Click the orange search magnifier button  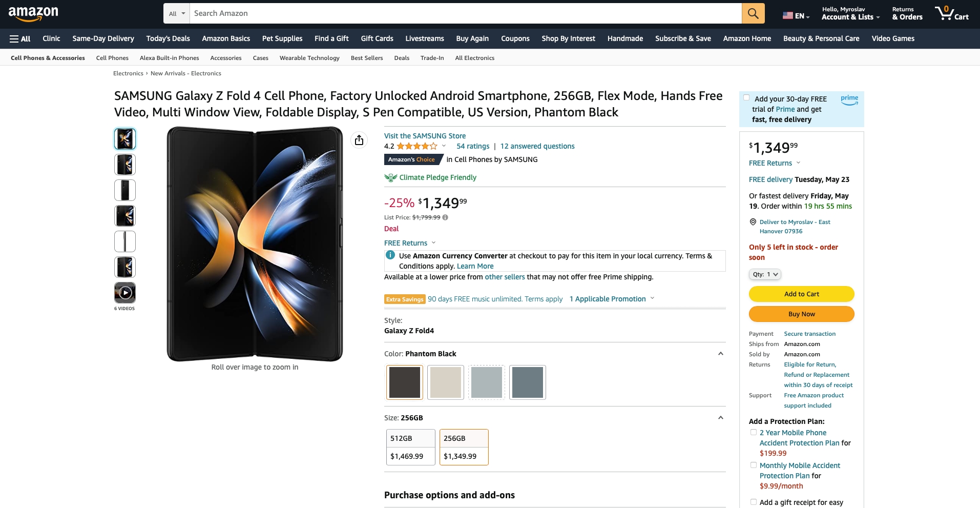click(753, 13)
